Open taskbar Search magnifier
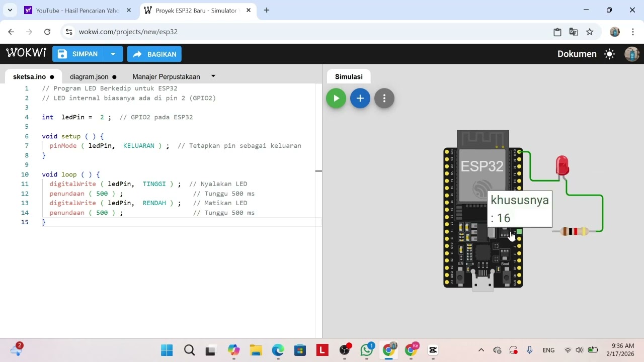Image resolution: width=644 pixels, height=362 pixels. [x=189, y=350]
